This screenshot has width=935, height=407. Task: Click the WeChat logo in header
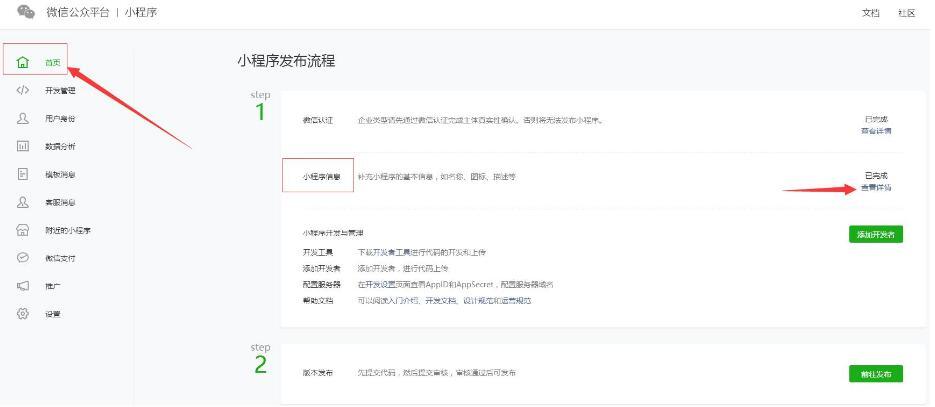tap(26, 12)
